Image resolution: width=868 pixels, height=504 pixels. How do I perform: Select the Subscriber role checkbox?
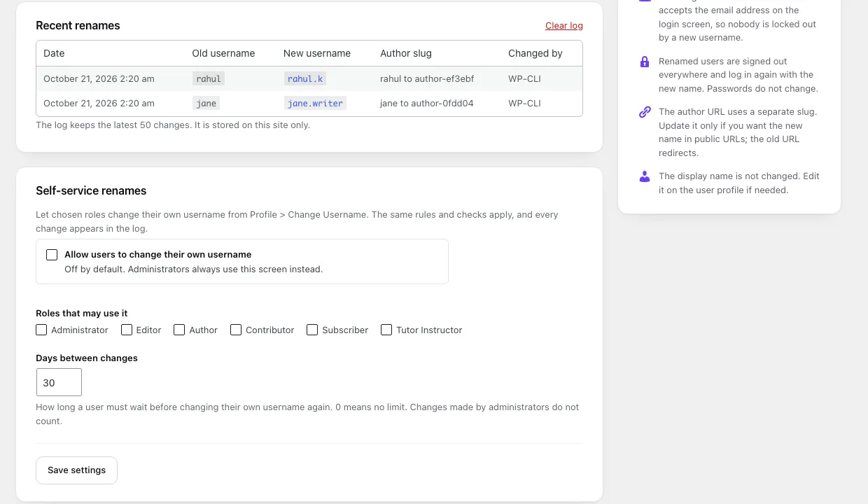point(312,330)
